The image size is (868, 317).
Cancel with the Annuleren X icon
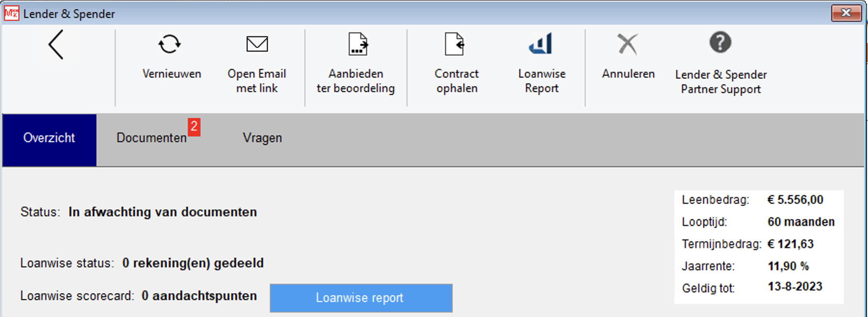tap(628, 44)
